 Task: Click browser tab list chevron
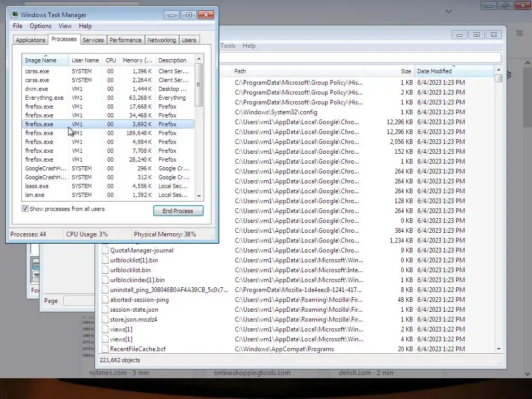click(448, 11)
